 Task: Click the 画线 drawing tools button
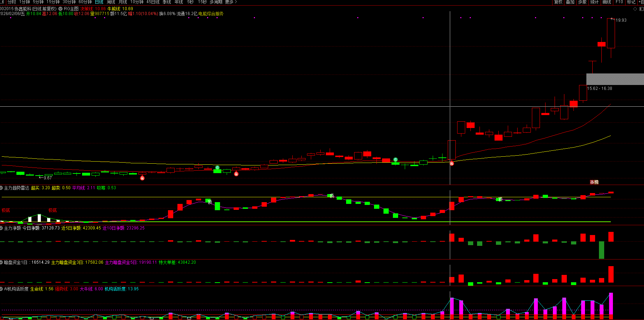point(607,2)
